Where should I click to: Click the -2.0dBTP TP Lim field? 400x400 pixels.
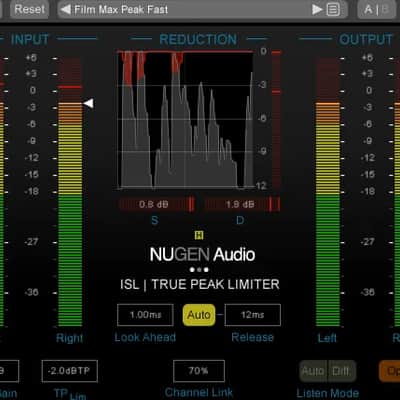tap(70, 371)
